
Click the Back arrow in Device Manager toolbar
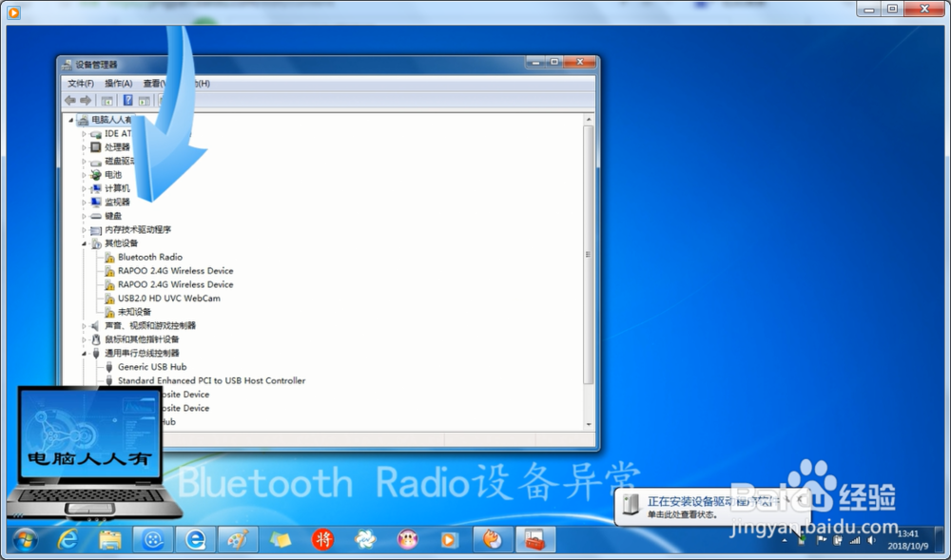(70, 100)
